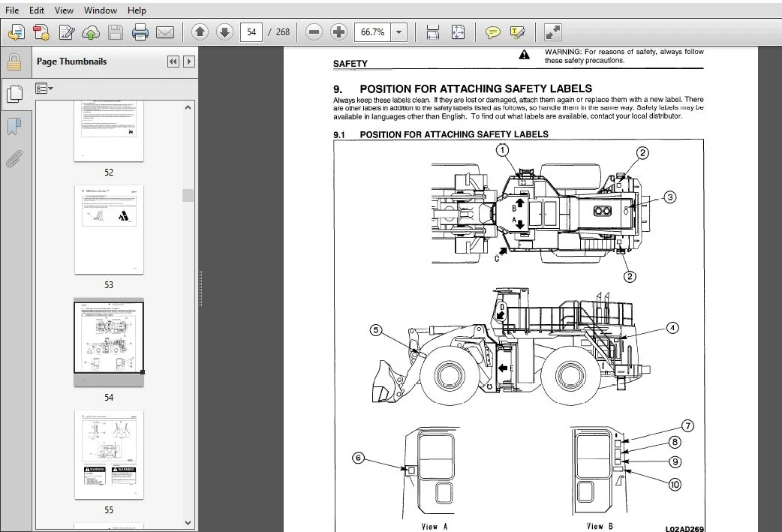Click the page label 55
Screen dimensions: 782x532
tap(109, 510)
